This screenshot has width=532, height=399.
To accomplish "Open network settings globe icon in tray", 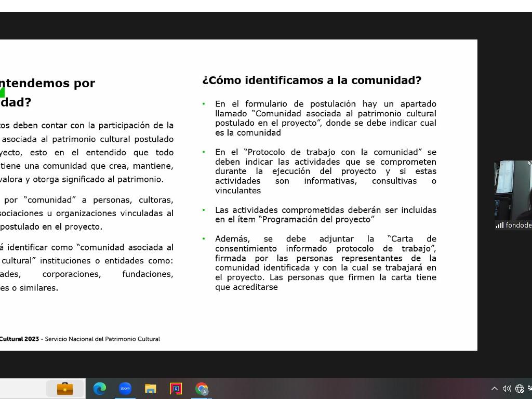I will (x=520, y=389).
